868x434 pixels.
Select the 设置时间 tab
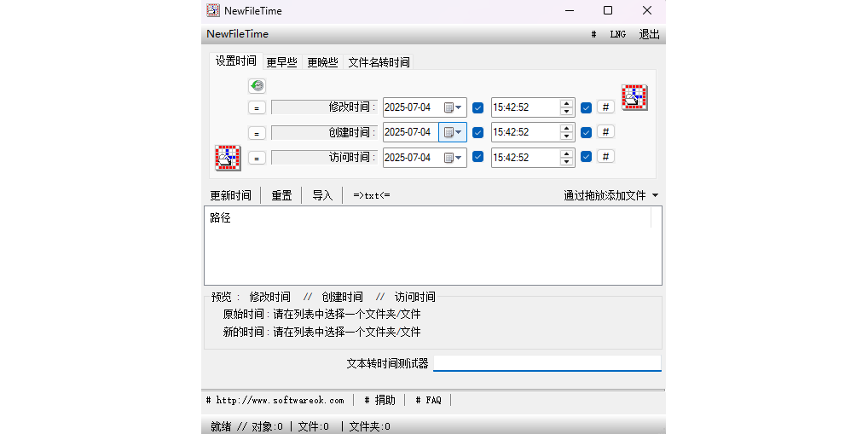(x=236, y=61)
